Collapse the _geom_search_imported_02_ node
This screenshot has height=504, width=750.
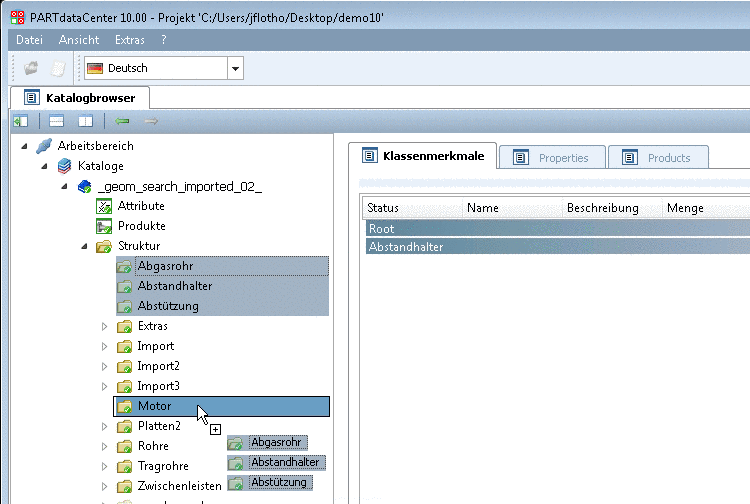pos(65,186)
